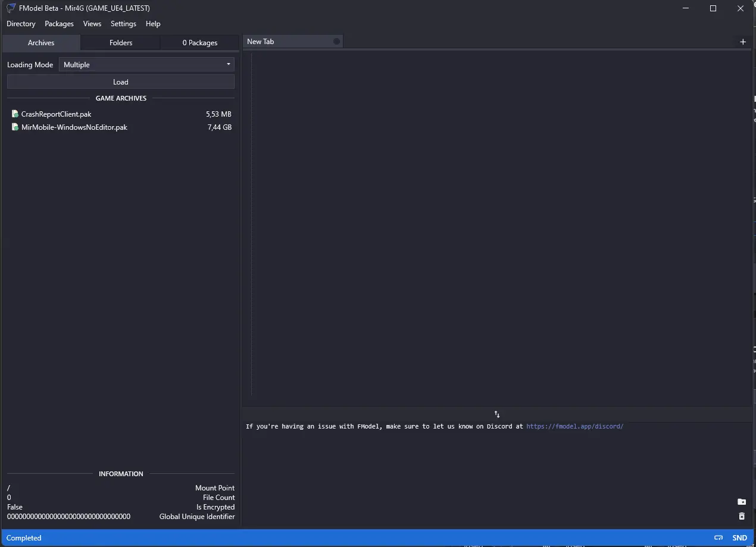Click the 7,44 GB size value
The width and height of the screenshot is (756, 547).
220,127
